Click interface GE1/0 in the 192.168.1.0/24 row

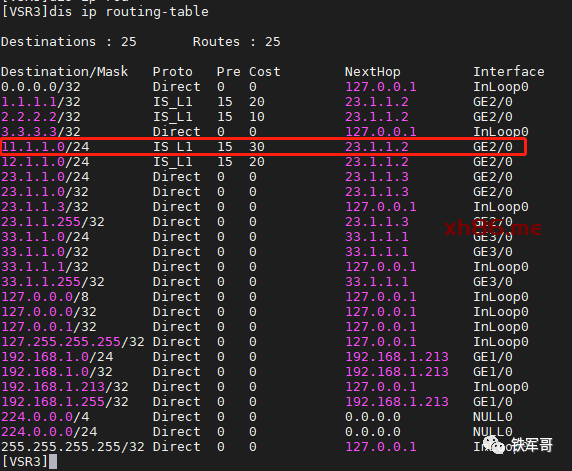(x=493, y=356)
